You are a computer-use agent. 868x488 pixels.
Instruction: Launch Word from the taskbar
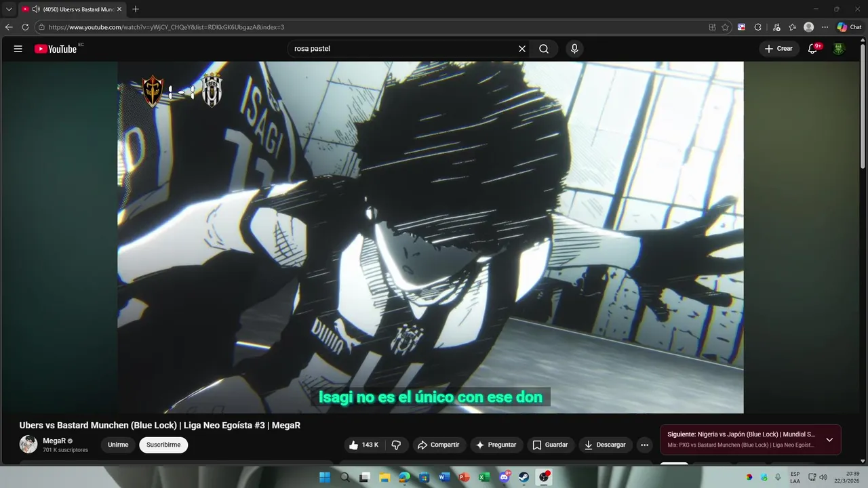(444, 477)
